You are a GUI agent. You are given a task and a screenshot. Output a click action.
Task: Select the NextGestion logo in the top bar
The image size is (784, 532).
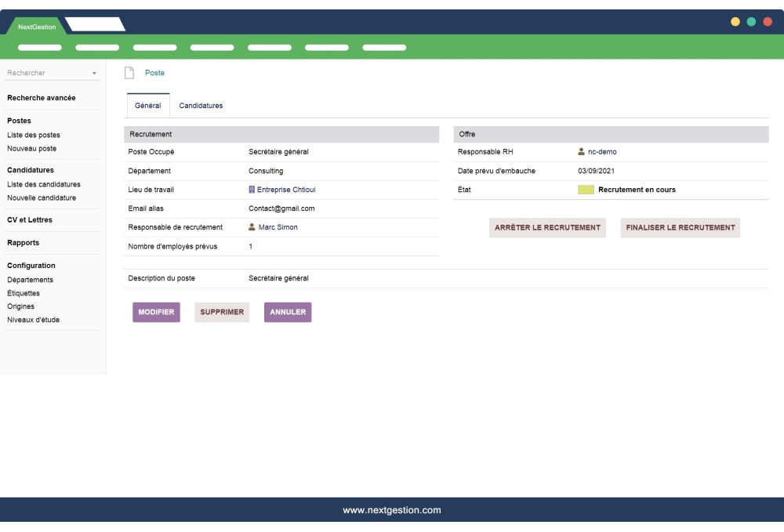[x=35, y=26]
